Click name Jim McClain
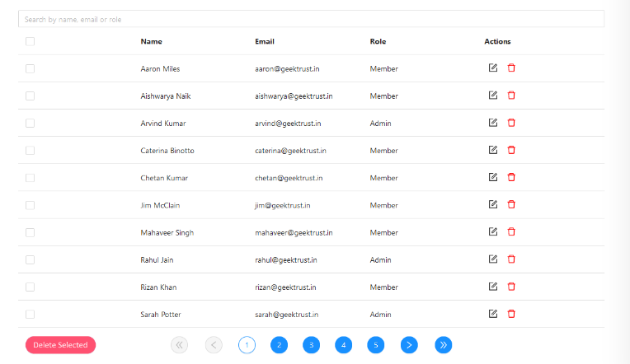630x364 pixels. (160, 205)
